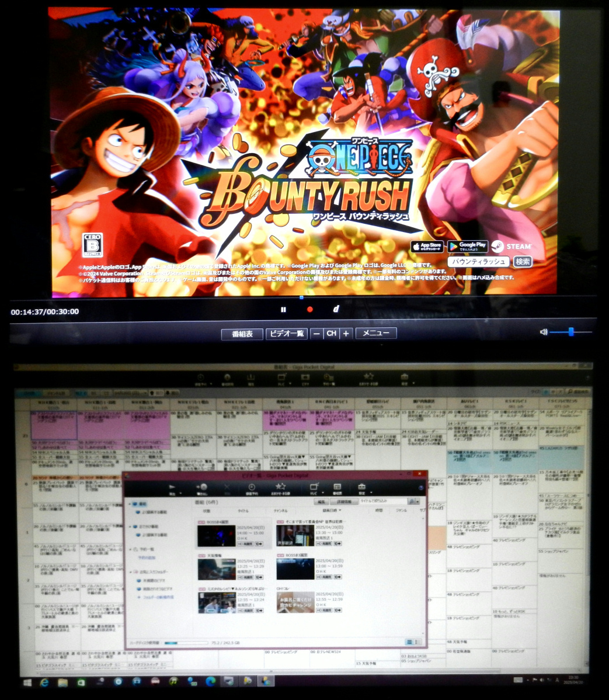The height and width of the screenshot is (700, 609).
Task: Click the stars auto-record icon in video list
Action: pyautogui.click(x=281, y=487)
